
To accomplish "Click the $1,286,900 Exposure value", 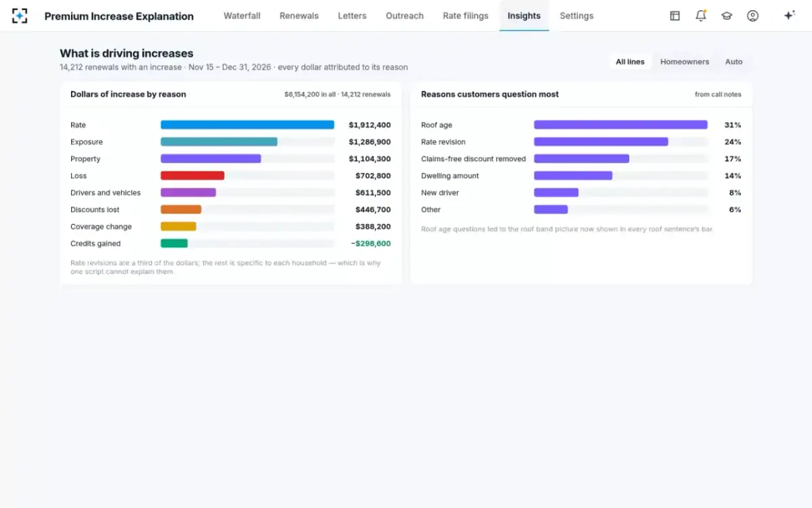I will [x=369, y=142].
